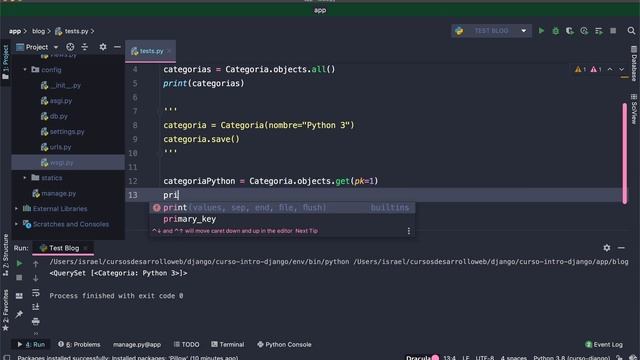Image resolution: width=640 pixels, height=360 pixels.
Task: Open Project panel settings gear
Action: click(103, 47)
